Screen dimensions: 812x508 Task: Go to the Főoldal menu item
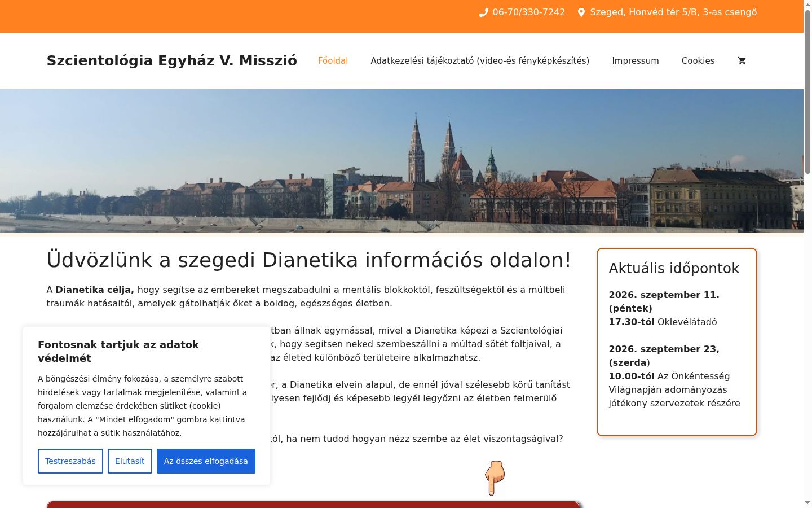(333, 61)
